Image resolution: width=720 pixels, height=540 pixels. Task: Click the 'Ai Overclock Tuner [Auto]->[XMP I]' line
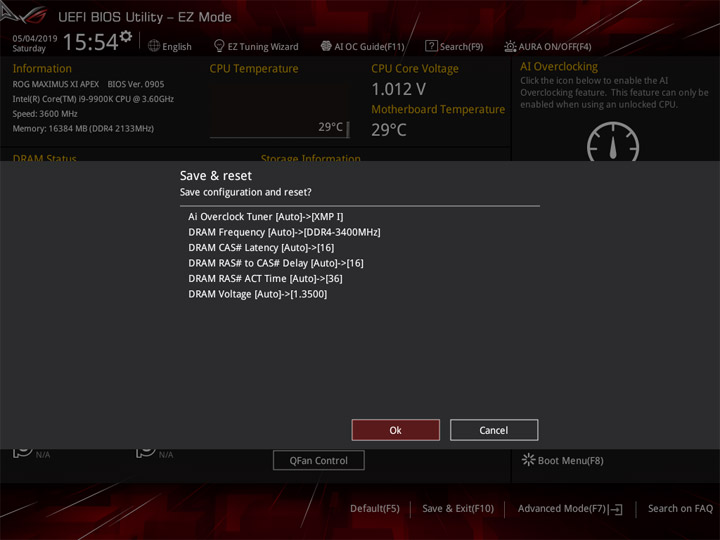coord(265,217)
